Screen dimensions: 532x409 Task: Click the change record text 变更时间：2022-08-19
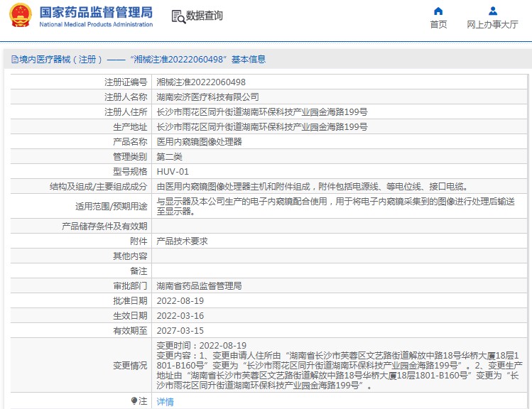[202, 346]
